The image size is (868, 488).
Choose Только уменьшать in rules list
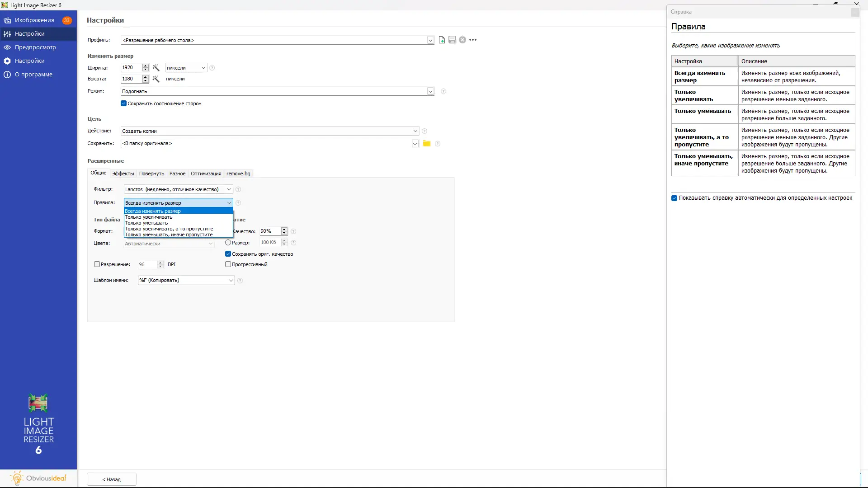pyautogui.click(x=146, y=223)
